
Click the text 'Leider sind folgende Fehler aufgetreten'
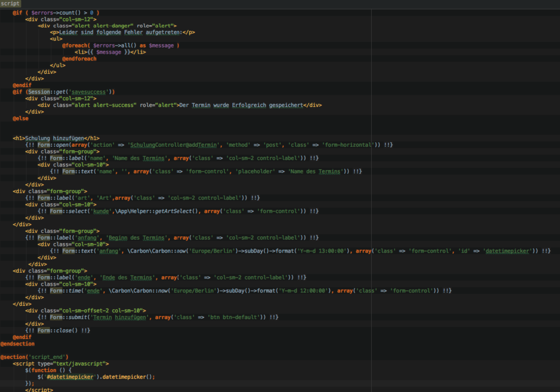[x=120, y=32]
